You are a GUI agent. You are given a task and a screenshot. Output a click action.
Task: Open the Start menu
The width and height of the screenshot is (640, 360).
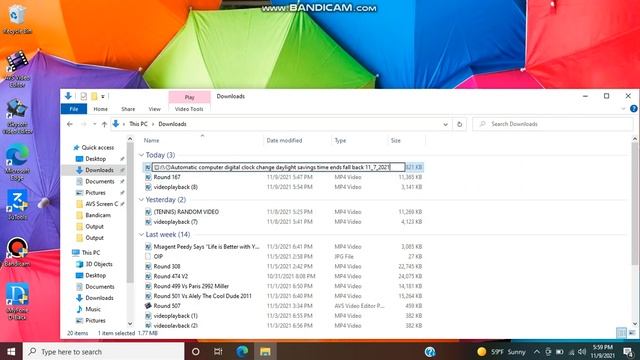point(11,351)
